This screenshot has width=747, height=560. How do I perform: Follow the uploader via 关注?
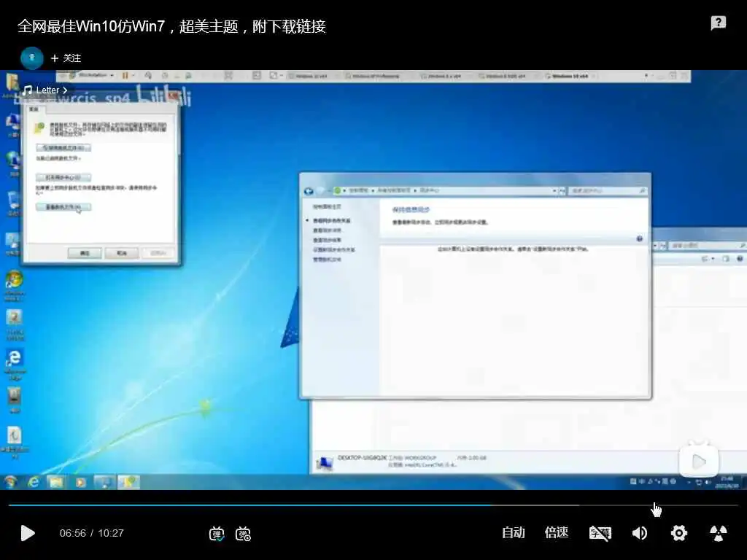point(66,58)
